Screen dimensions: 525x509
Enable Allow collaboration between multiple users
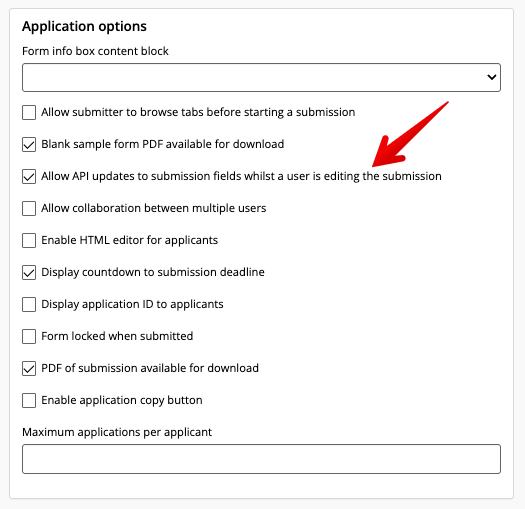tap(29, 208)
